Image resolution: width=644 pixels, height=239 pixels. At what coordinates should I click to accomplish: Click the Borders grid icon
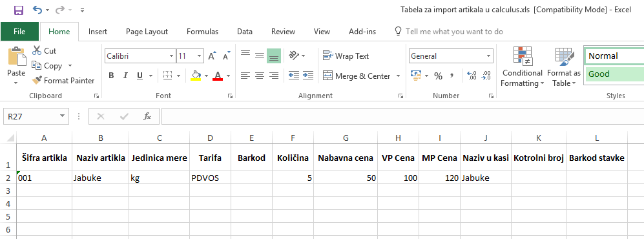(x=167, y=76)
